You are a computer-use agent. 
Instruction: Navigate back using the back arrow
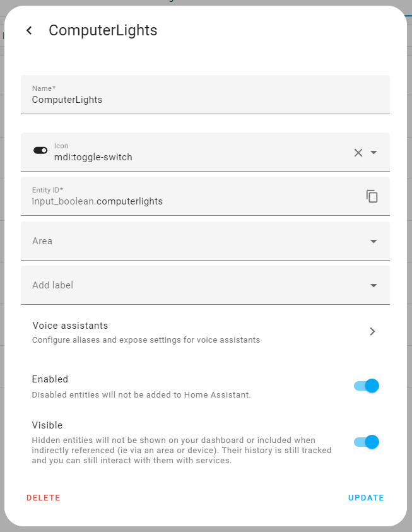[x=28, y=30]
